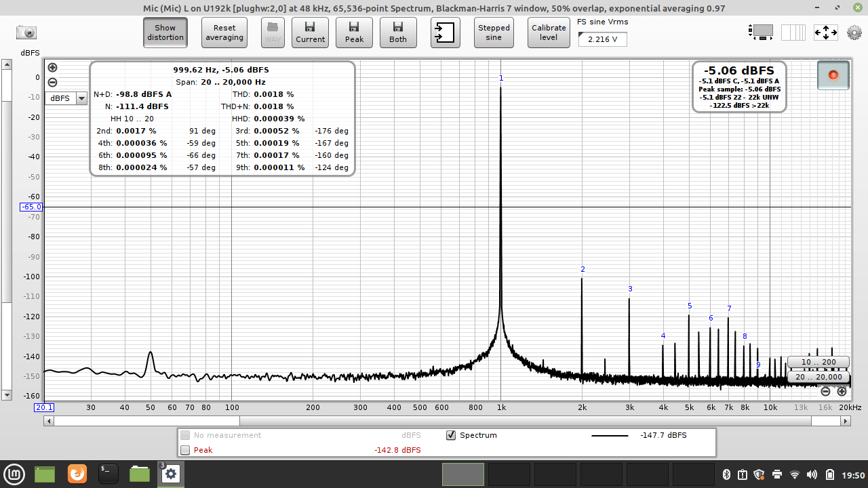Image resolution: width=868 pixels, height=488 pixels.
Task: Click the 20.1 start frequency label
Action: coord(44,407)
